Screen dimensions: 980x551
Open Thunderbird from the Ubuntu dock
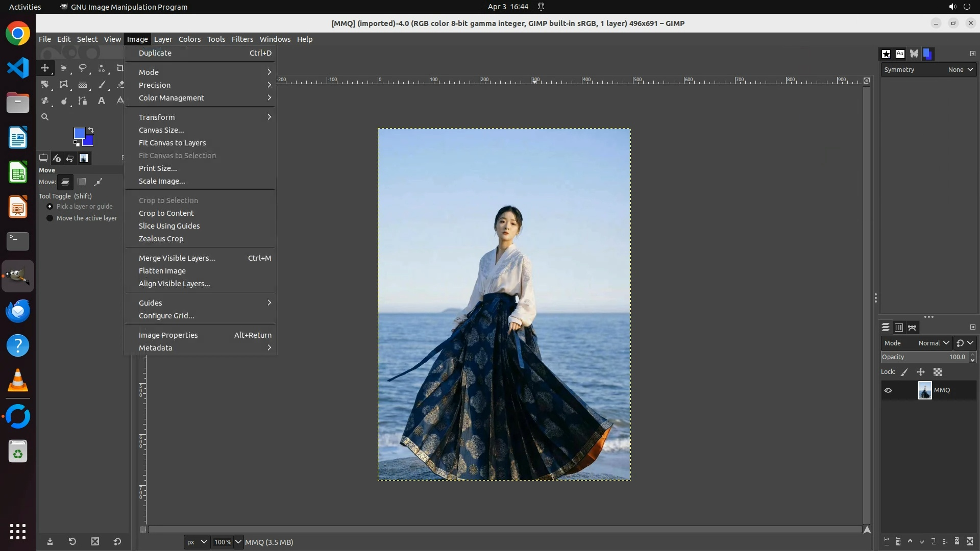click(x=18, y=311)
